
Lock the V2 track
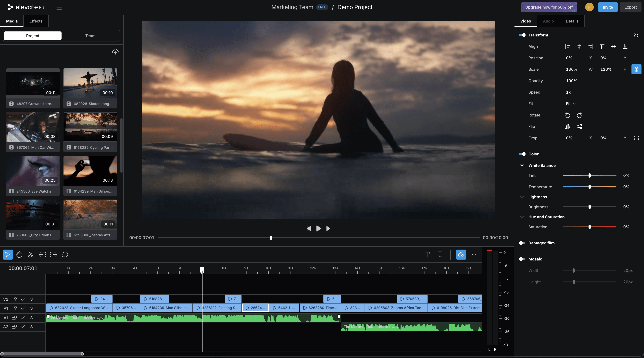(x=14, y=299)
